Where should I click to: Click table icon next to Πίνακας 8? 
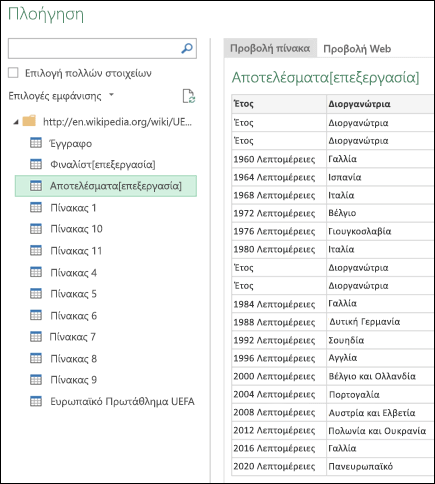tap(36, 358)
